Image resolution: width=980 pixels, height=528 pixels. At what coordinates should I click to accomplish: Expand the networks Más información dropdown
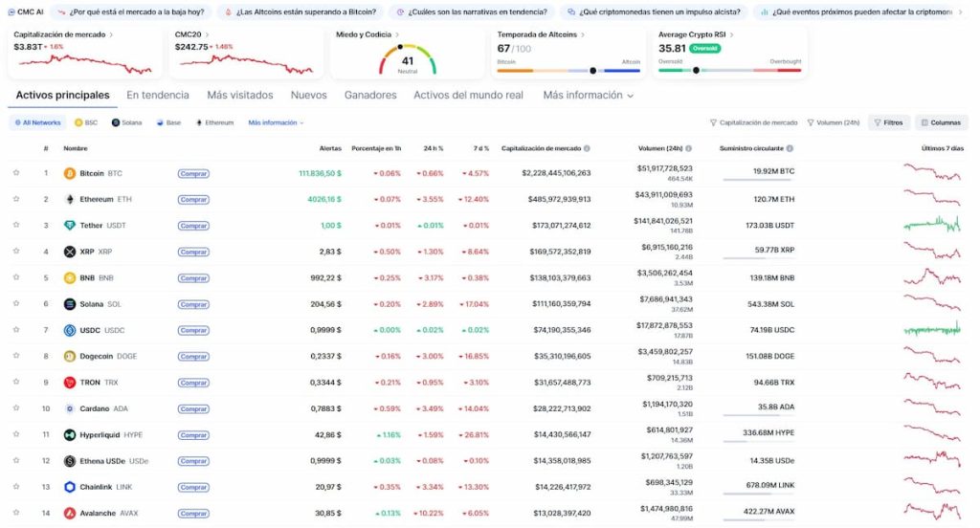276,122
